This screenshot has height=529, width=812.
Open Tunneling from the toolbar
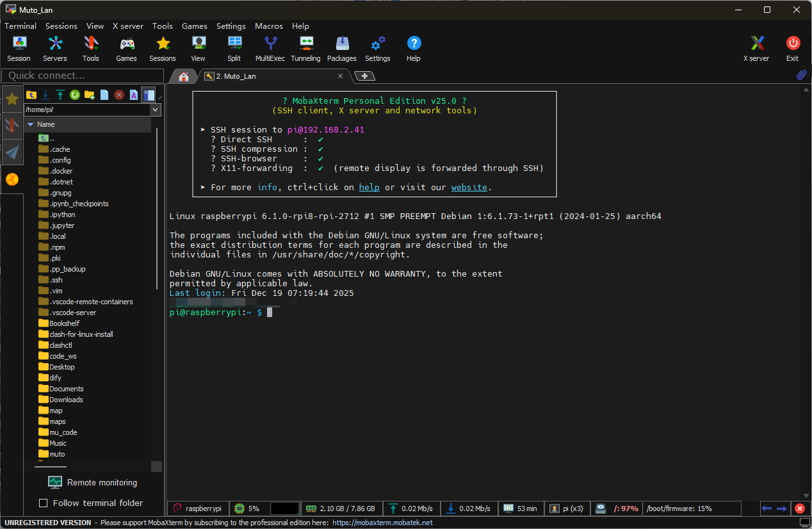click(306, 49)
